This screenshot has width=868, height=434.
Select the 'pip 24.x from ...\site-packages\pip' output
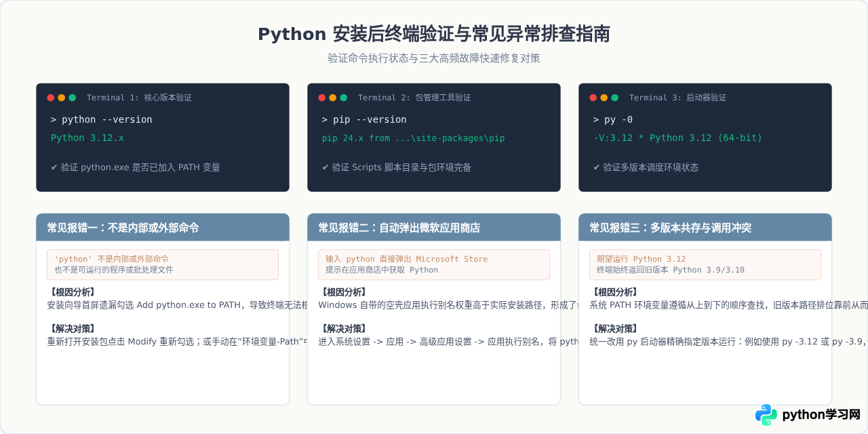[414, 138]
